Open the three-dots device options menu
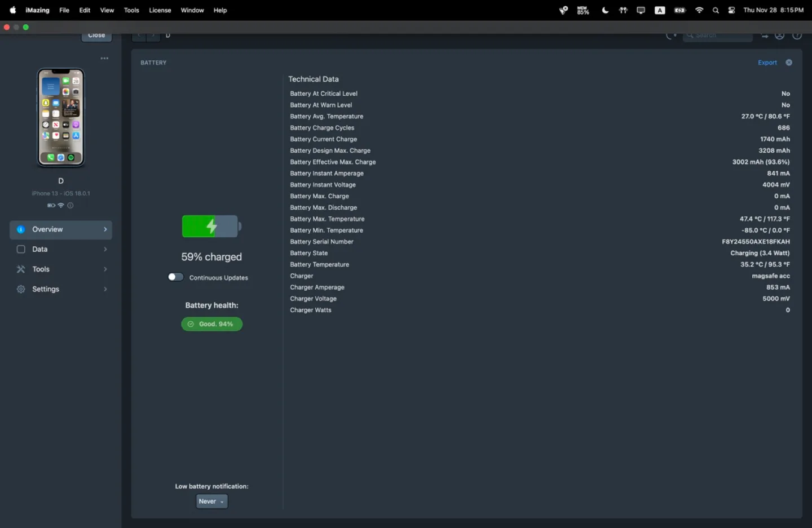812x528 pixels. coord(104,59)
